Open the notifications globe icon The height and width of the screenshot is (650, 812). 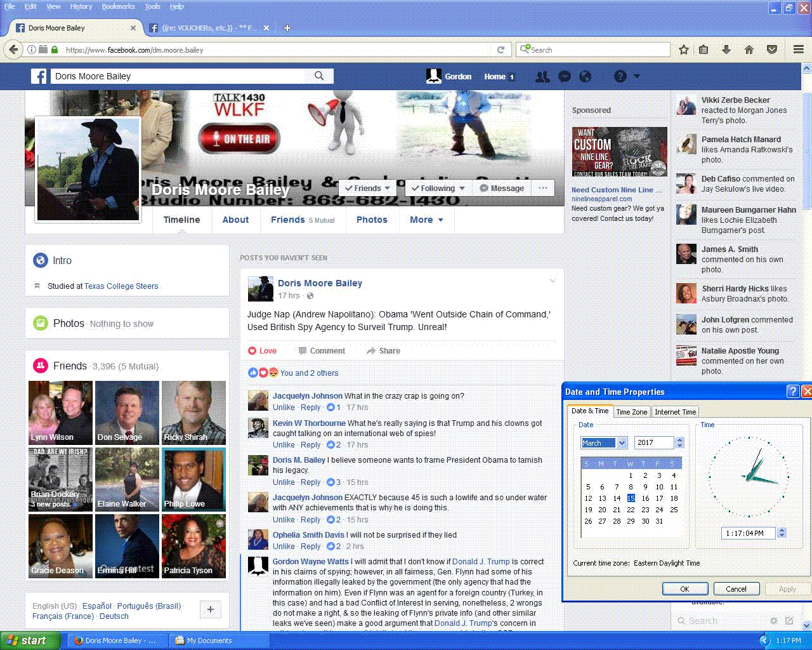coord(586,77)
